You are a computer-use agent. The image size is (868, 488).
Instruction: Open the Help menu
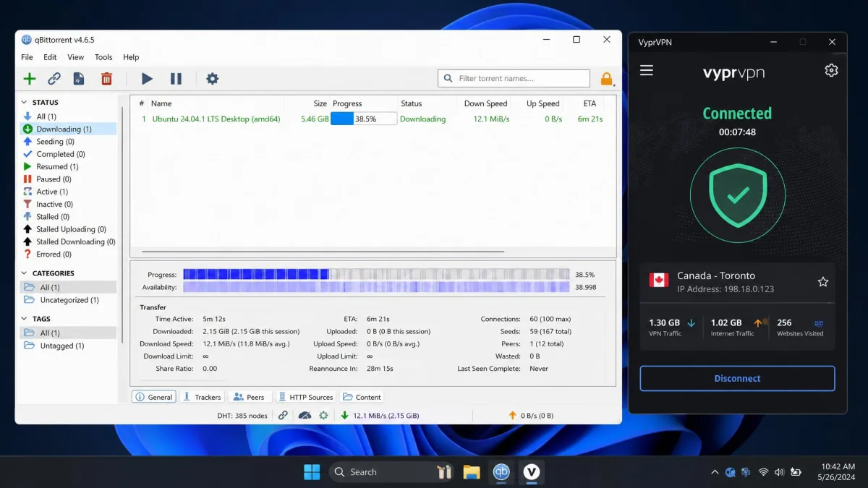click(x=131, y=57)
